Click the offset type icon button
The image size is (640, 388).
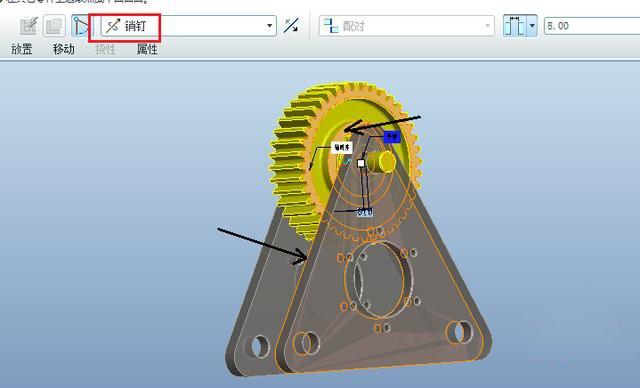[x=514, y=26]
